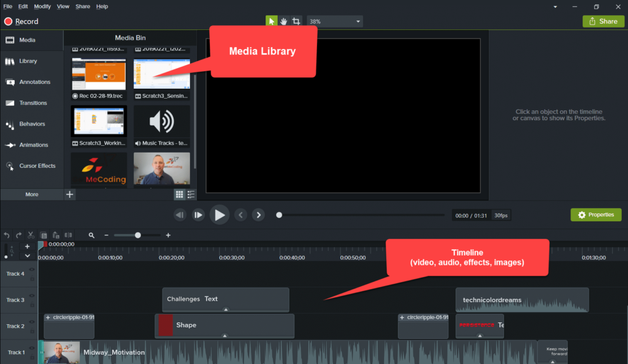The width and height of the screenshot is (628, 364).
Task: Expand the first circleripple-01-91 group clip
Action: click(48, 317)
